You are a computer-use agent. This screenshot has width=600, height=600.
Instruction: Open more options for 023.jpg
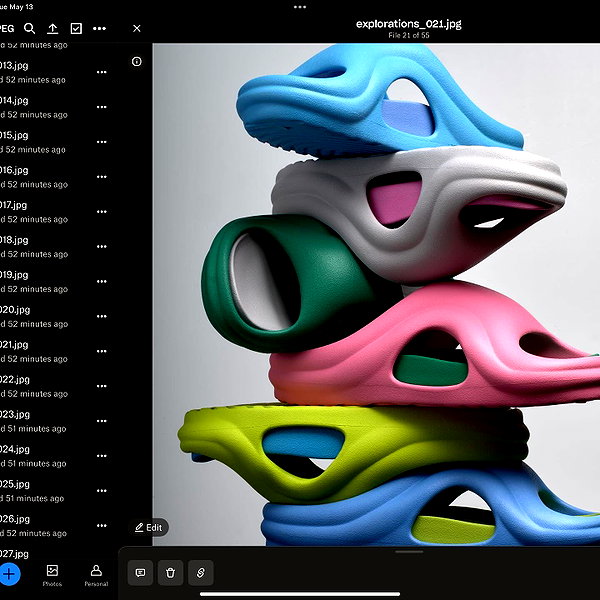(x=101, y=421)
